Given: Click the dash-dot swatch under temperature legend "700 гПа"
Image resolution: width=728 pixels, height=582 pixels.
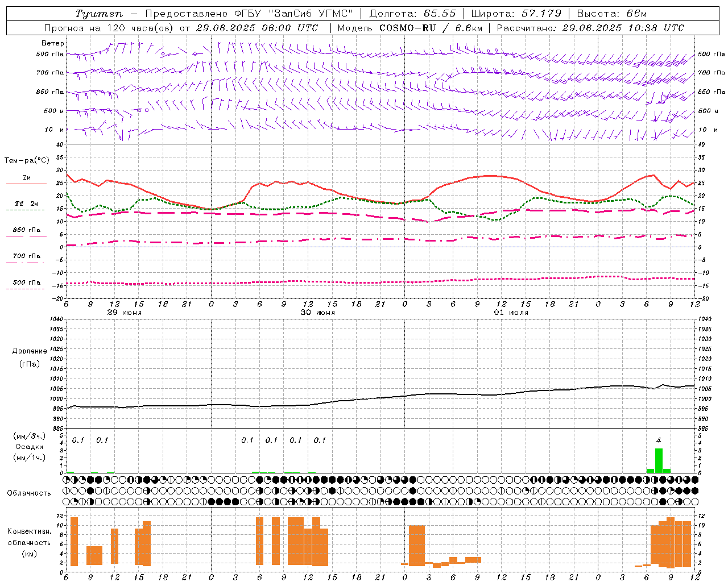Looking at the screenshot, I should [25, 263].
